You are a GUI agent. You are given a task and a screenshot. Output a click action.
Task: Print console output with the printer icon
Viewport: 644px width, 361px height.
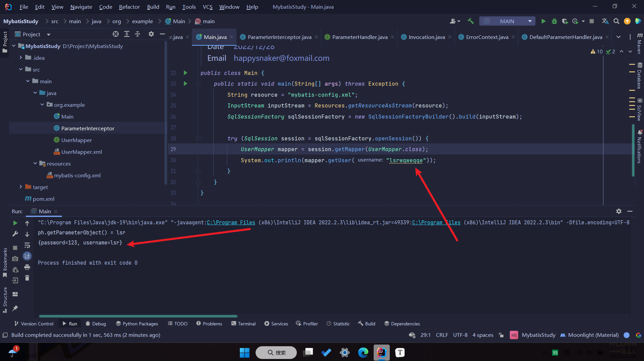click(27, 267)
